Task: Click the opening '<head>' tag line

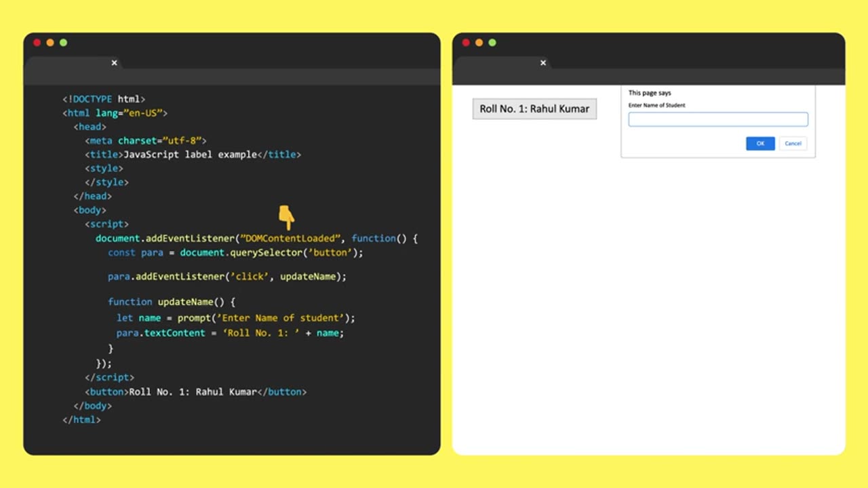Action: click(x=90, y=127)
